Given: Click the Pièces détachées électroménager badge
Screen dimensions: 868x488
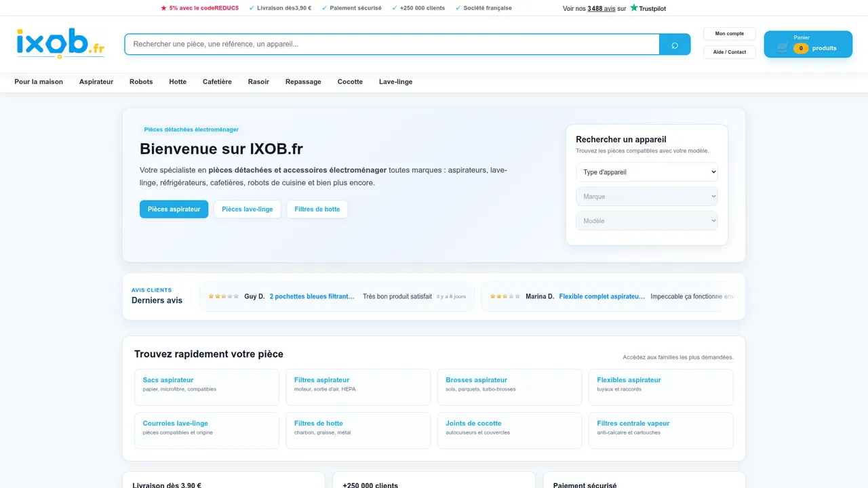Looking at the screenshot, I should (191, 129).
